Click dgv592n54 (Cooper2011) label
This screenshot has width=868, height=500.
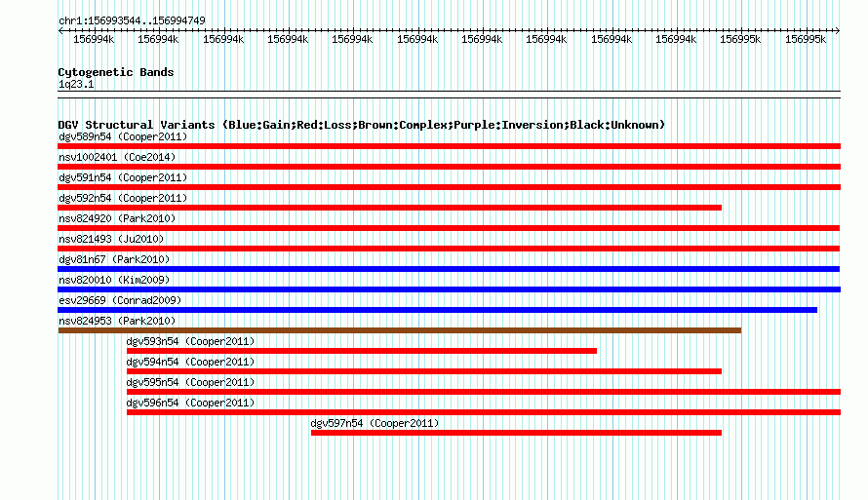[123, 198]
